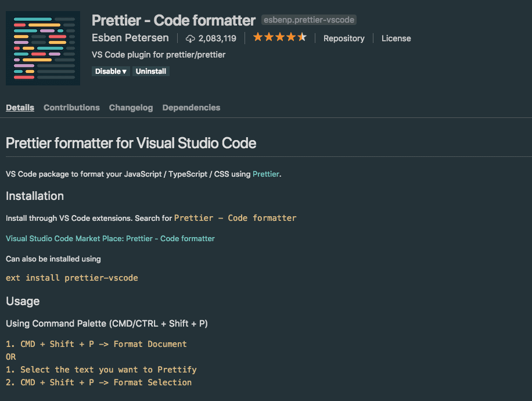Switch to the Dependencies tab
532x401 pixels.
coord(191,108)
